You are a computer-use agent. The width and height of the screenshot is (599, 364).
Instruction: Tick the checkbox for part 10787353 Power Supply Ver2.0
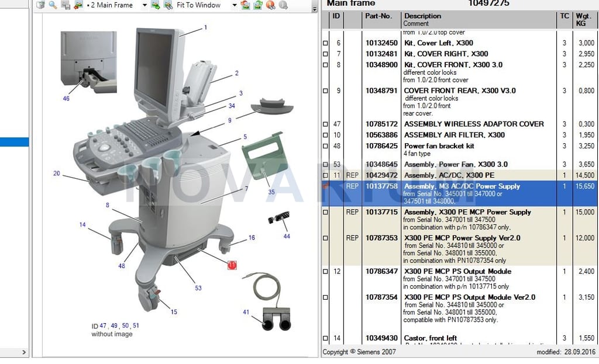pos(325,238)
